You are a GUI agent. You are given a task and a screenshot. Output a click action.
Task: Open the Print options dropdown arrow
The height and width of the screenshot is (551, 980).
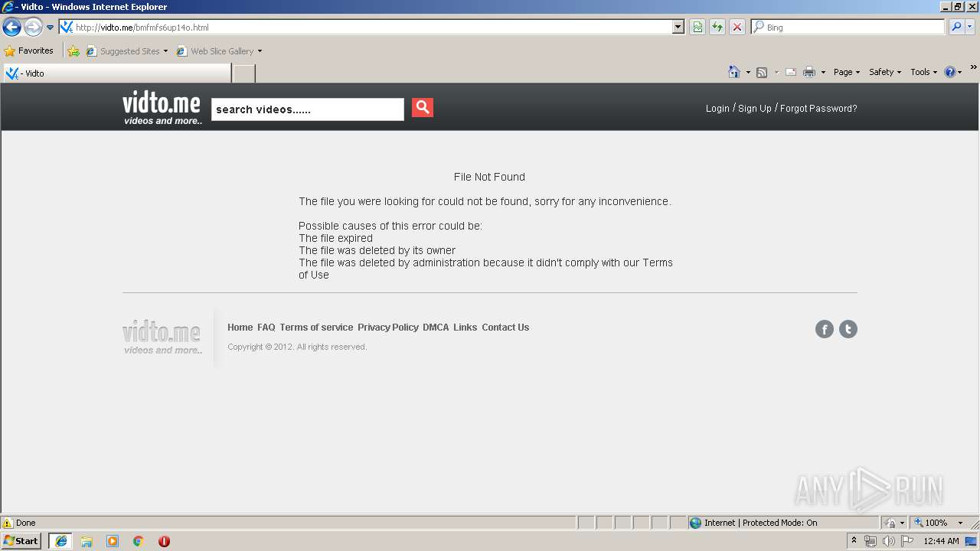(x=823, y=73)
